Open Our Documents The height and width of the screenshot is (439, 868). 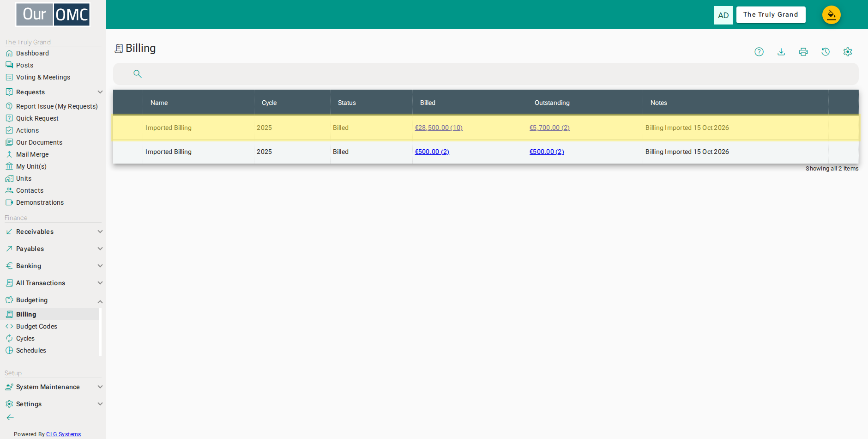pyautogui.click(x=39, y=142)
